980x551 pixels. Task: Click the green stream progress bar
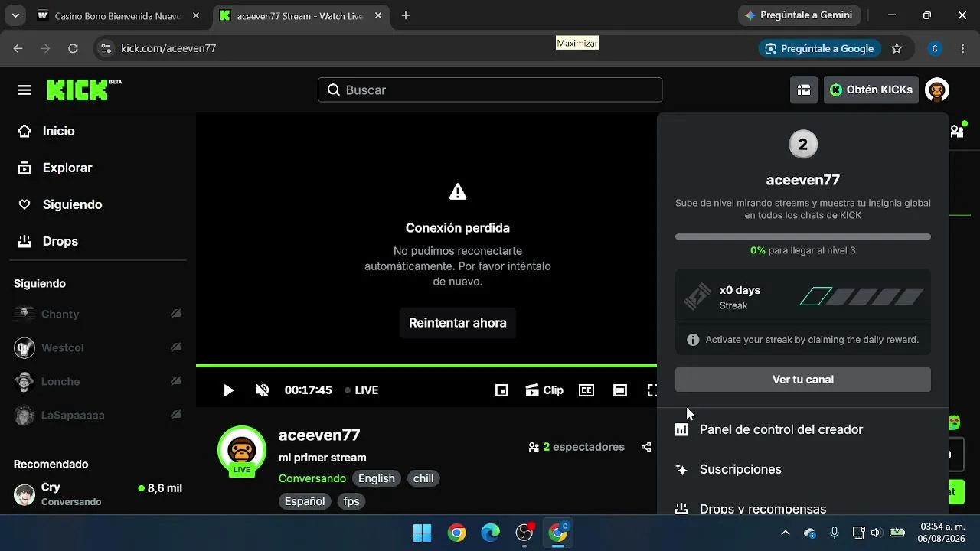(x=426, y=366)
